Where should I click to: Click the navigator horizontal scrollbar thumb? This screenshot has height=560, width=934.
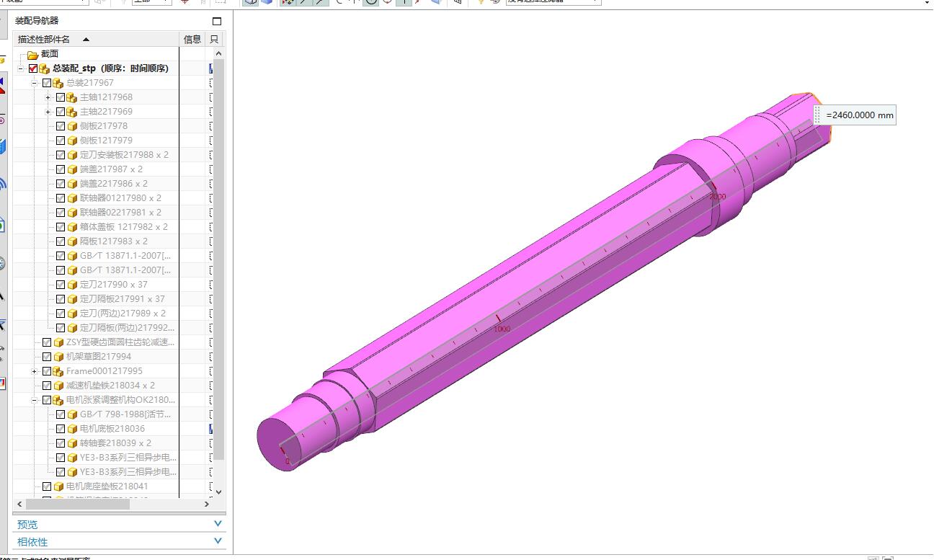click(x=78, y=505)
